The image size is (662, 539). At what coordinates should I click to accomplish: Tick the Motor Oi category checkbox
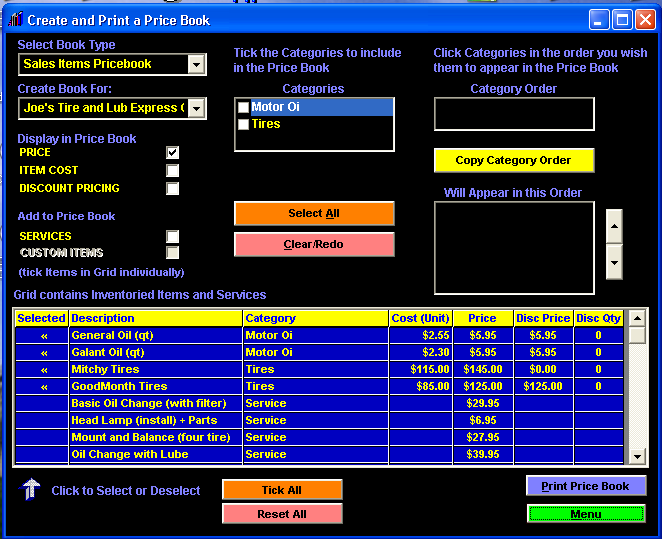click(x=243, y=107)
